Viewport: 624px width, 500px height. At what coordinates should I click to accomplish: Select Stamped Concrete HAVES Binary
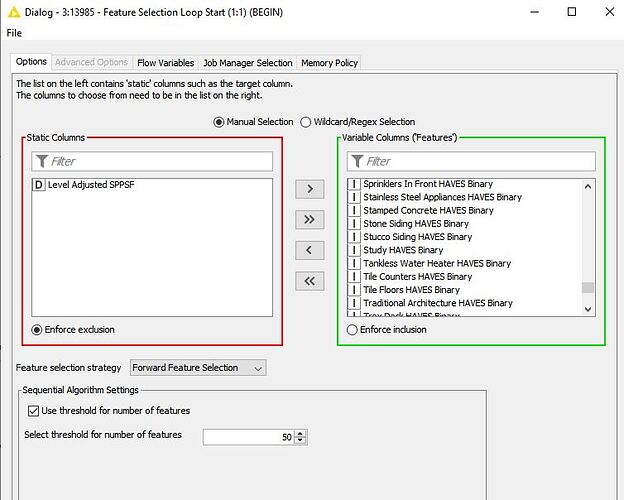428,210
